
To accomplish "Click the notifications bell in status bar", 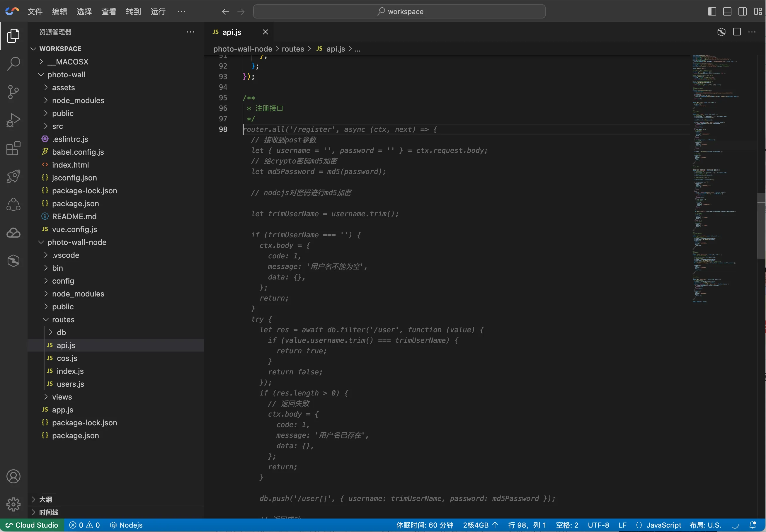I will pos(752,525).
